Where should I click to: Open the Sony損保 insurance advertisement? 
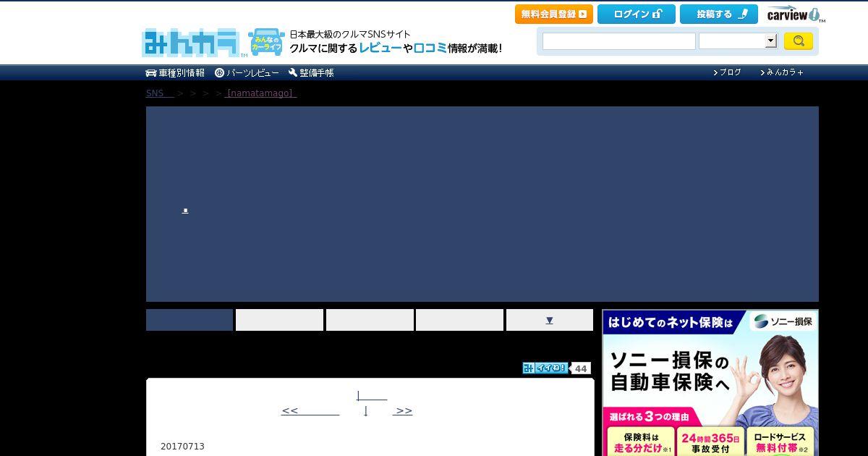(x=710, y=383)
